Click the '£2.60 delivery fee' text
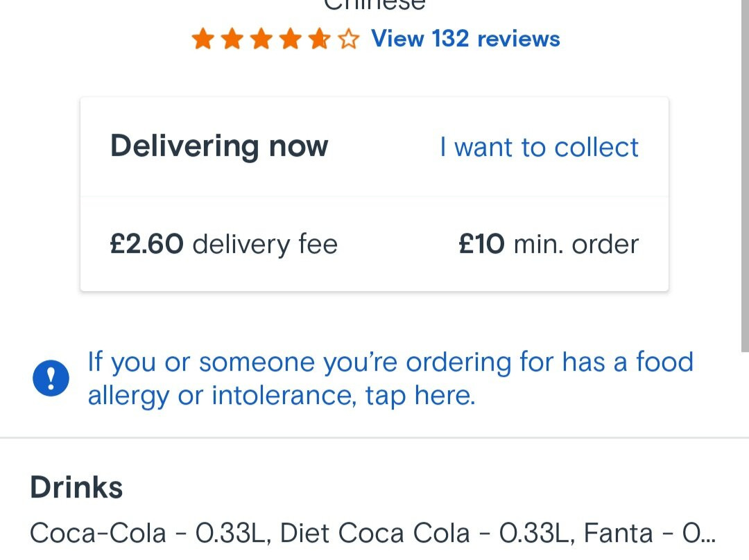This screenshot has width=749, height=560. pos(223,244)
